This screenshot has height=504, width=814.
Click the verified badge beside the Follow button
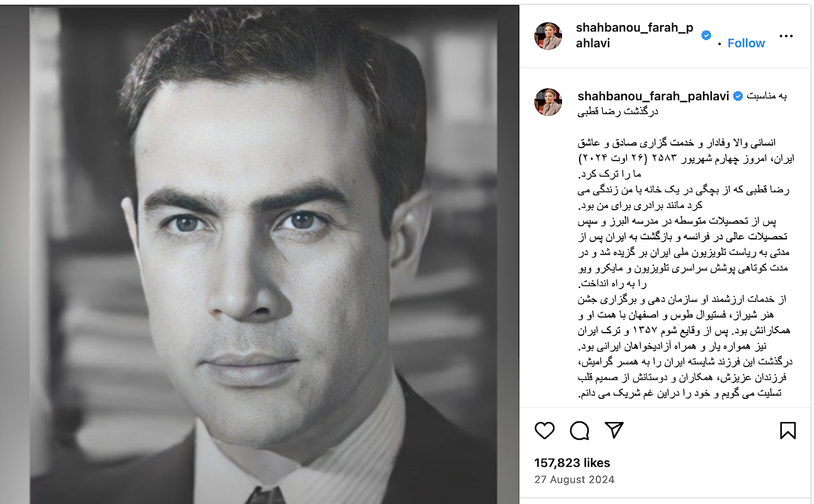[706, 36]
